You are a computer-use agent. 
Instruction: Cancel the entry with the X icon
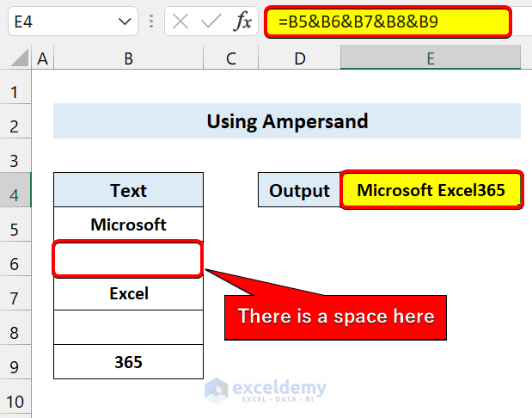coord(180,22)
